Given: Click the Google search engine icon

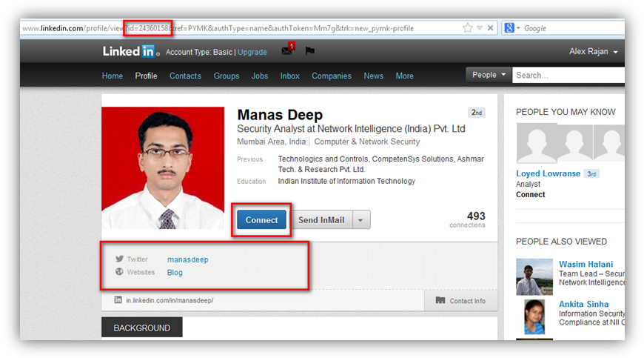Looking at the screenshot, I should coord(509,28).
